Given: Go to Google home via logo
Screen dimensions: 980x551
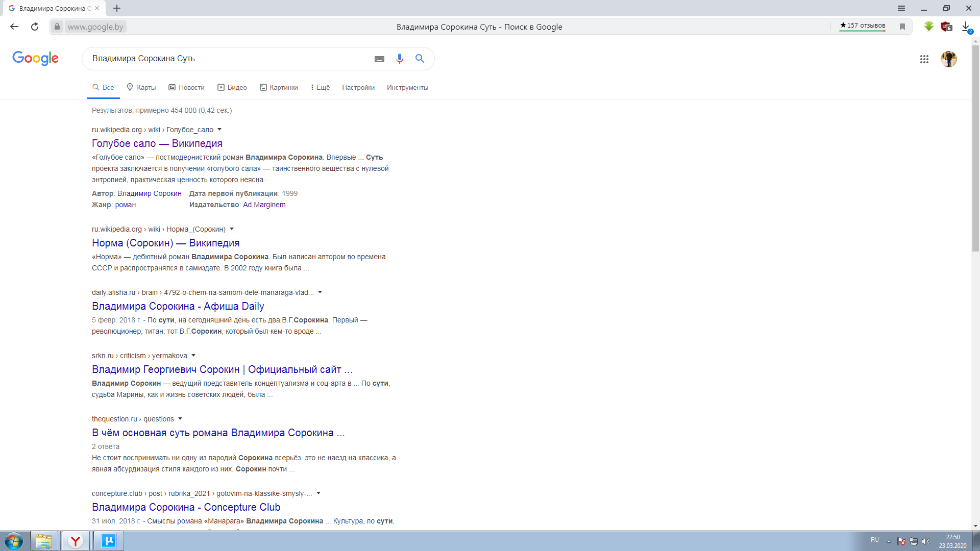Looking at the screenshot, I should click(36, 58).
